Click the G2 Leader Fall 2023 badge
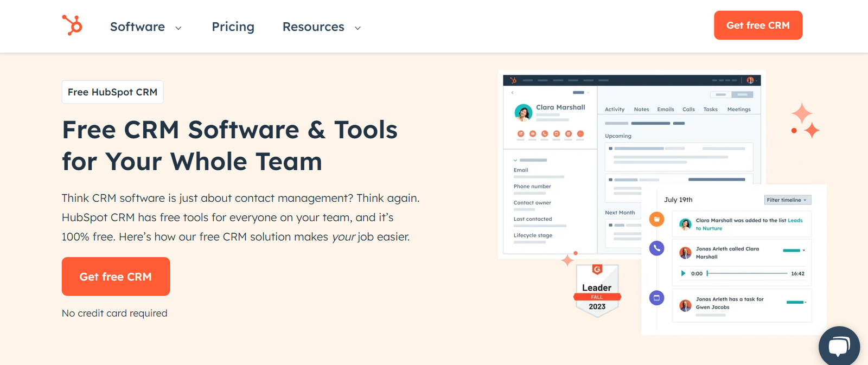 tap(597, 290)
